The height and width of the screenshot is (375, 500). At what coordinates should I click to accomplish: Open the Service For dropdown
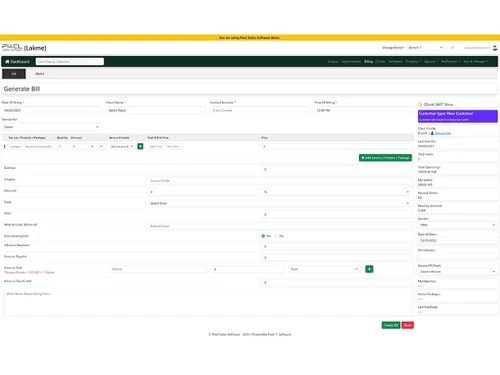pos(51,127)
